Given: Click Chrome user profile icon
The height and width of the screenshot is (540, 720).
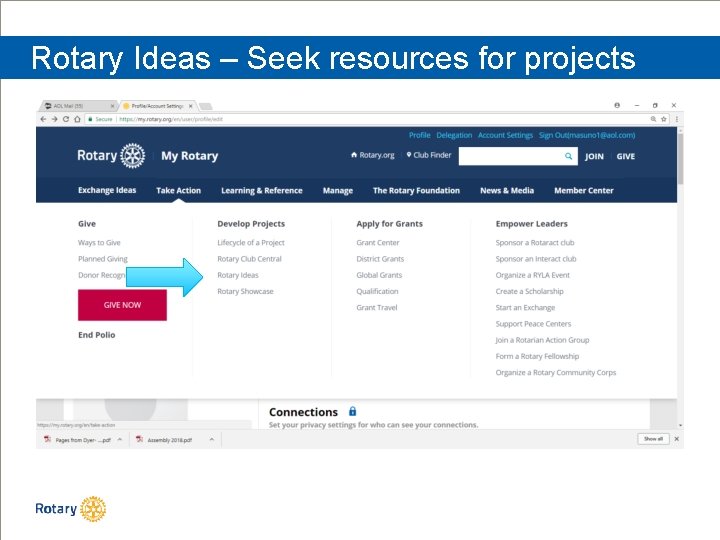Looking at the screenshot, I should pyautogui.click(x=617, y=105).
